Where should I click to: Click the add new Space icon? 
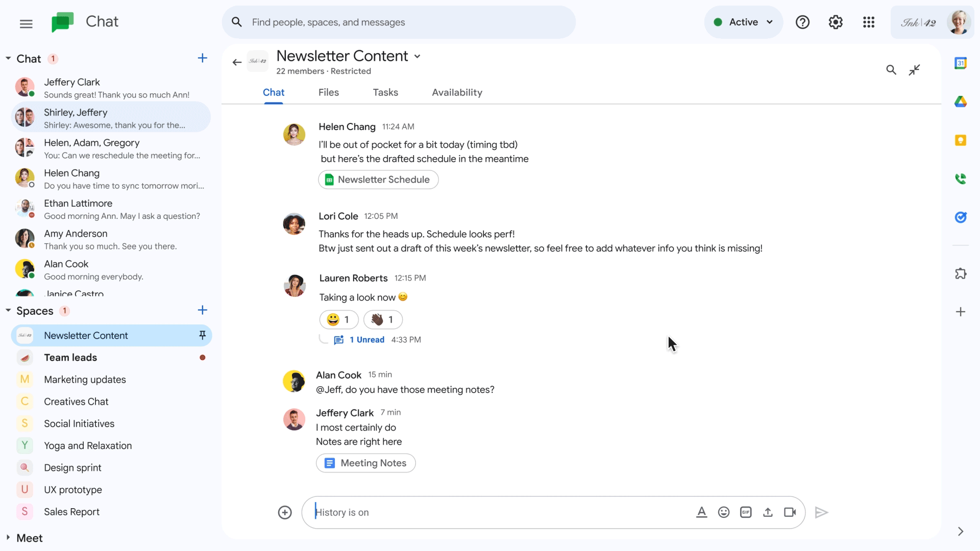click(201, 310)
